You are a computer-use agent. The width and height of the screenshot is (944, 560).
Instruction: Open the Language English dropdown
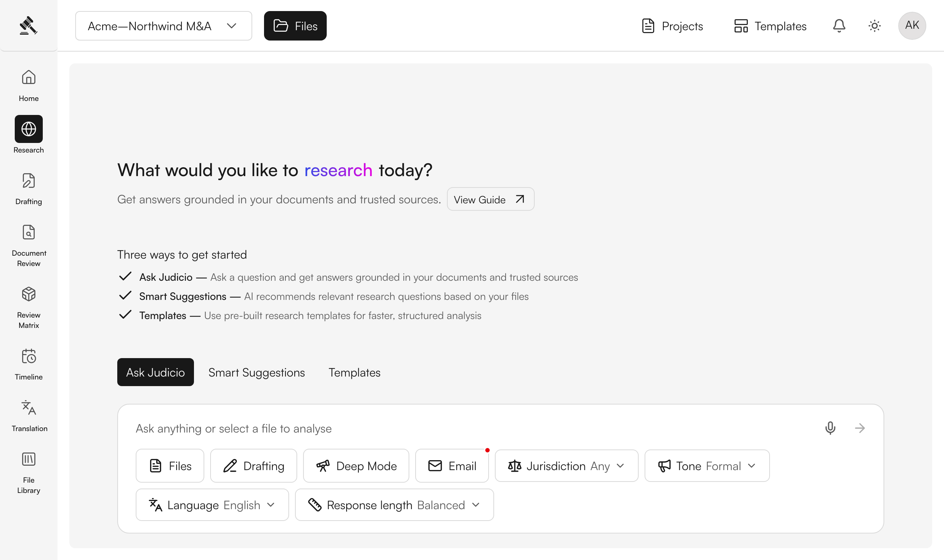(212, 505)
